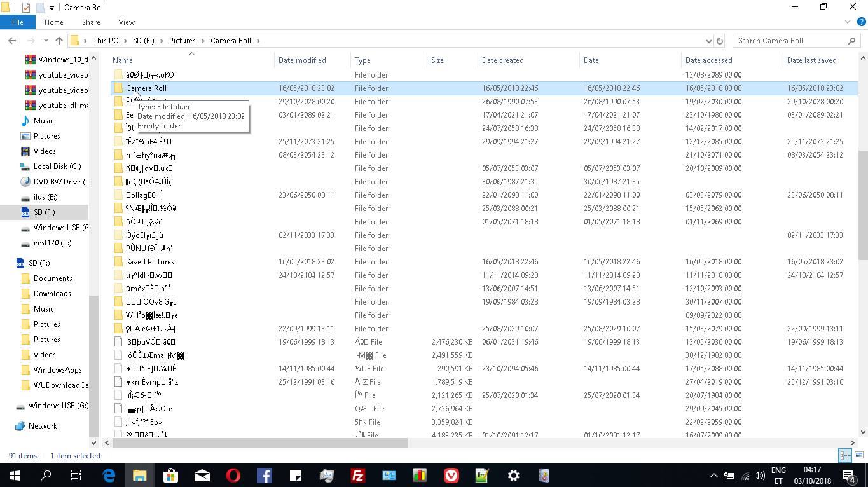
Task: Sort by the Date modified column header
Action: [x=302, y=60]
